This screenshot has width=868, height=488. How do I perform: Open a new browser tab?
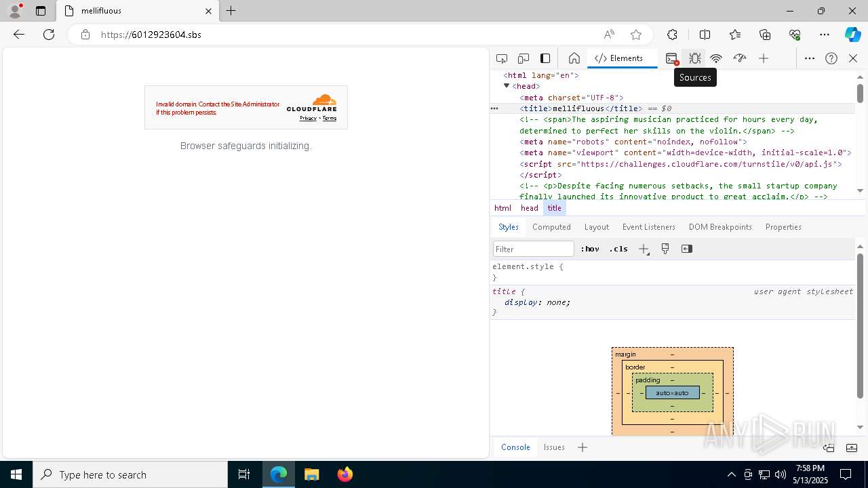(231, 11)
